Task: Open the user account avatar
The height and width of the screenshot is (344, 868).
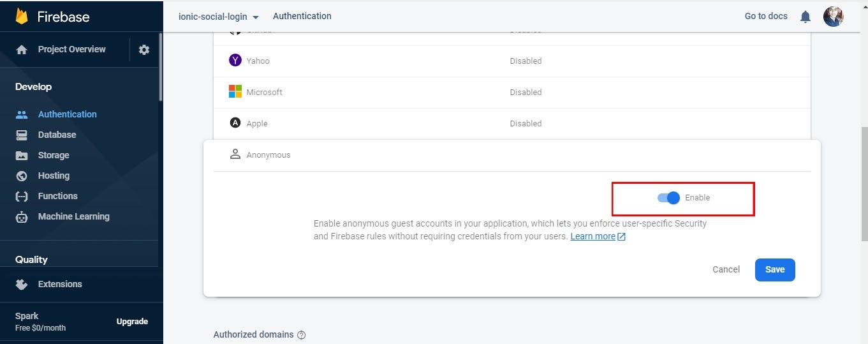Action: point(834,17)
